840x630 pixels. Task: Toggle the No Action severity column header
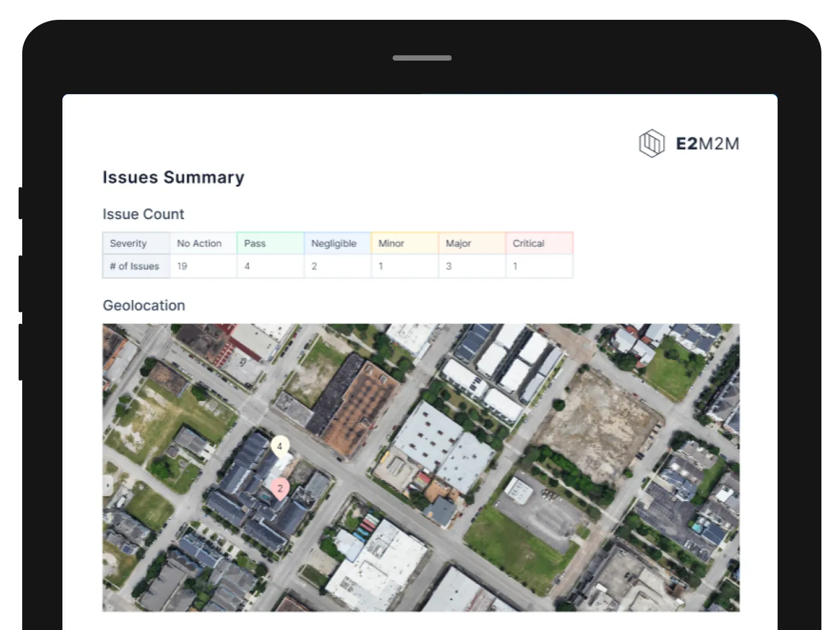coord(200,243)
